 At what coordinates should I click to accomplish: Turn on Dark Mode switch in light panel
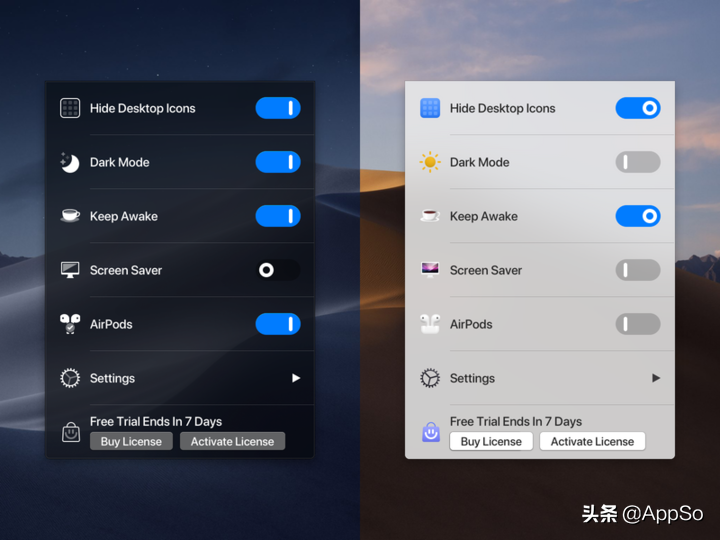[x=638, y=162]
